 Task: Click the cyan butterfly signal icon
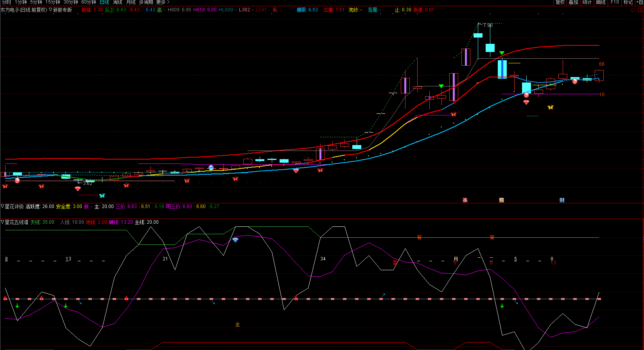[x=102, y=195]
